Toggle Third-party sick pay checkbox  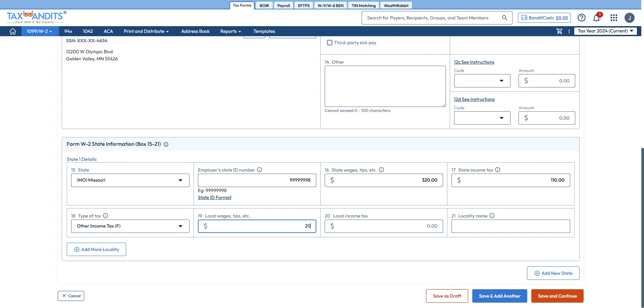[330, 43]
